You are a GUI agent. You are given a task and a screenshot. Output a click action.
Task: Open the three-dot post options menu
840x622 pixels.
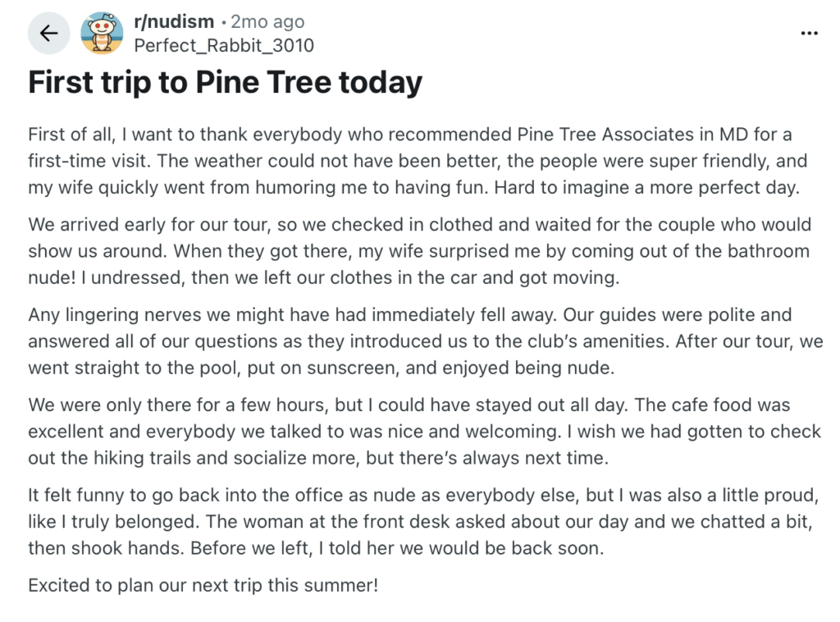(809, 33)
